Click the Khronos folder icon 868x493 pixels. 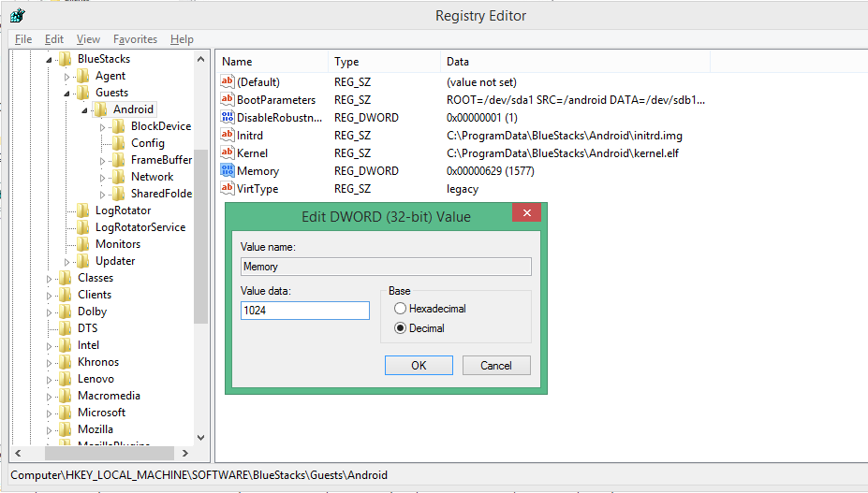66,362
